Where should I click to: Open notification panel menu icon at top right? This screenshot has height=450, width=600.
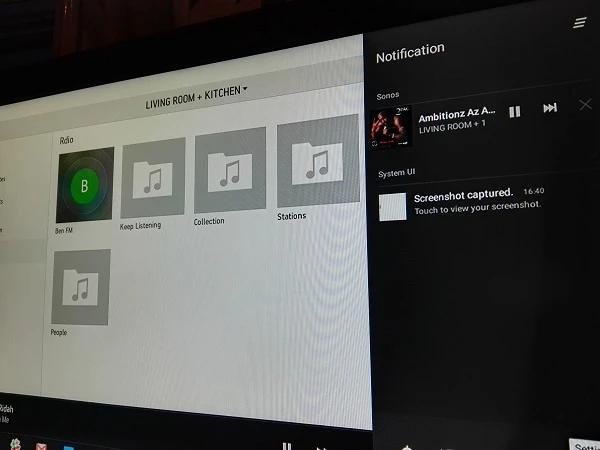click(x=580, y=23)
